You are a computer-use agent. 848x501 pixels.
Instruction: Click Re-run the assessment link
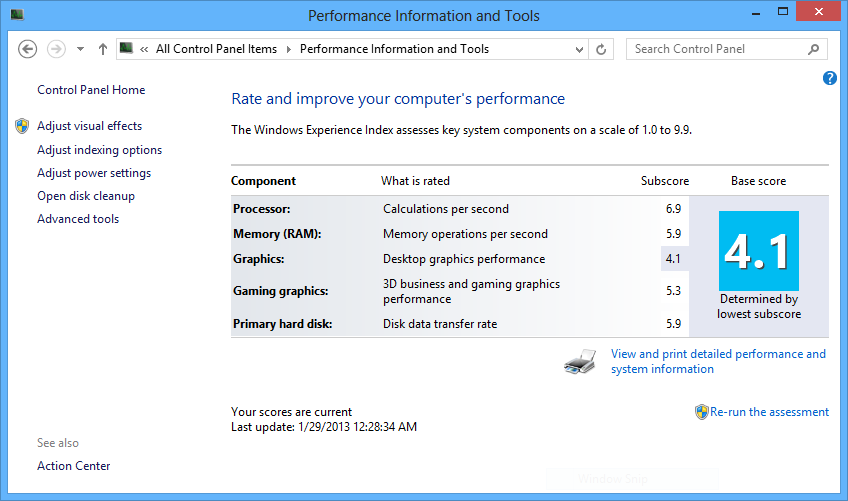(769, 412)
